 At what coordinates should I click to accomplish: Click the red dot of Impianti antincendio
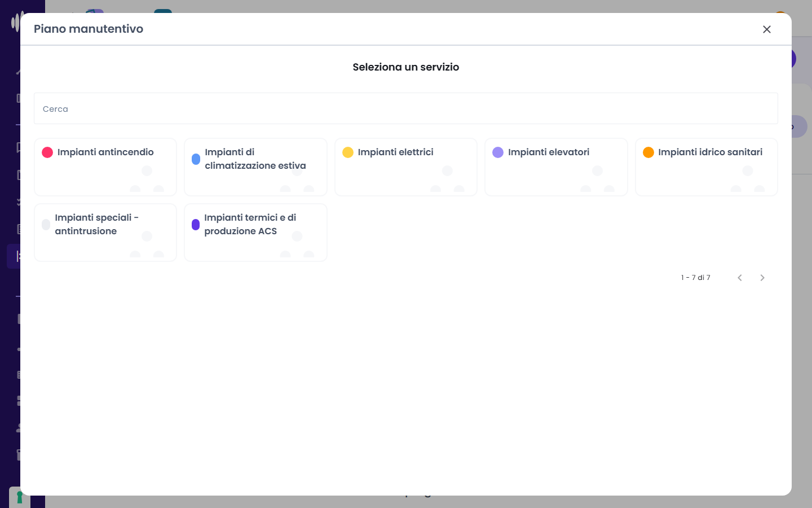pyautogui.click(x=47, y=152)
